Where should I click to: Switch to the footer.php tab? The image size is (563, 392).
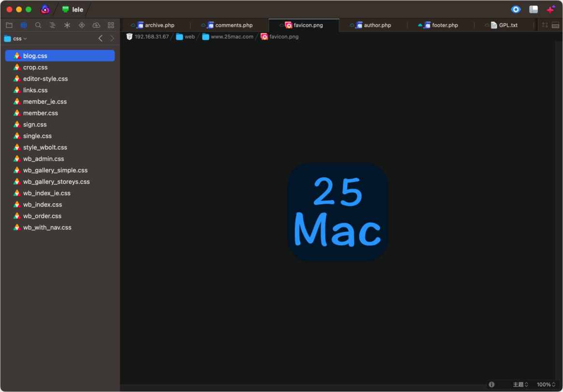[440, 25]
